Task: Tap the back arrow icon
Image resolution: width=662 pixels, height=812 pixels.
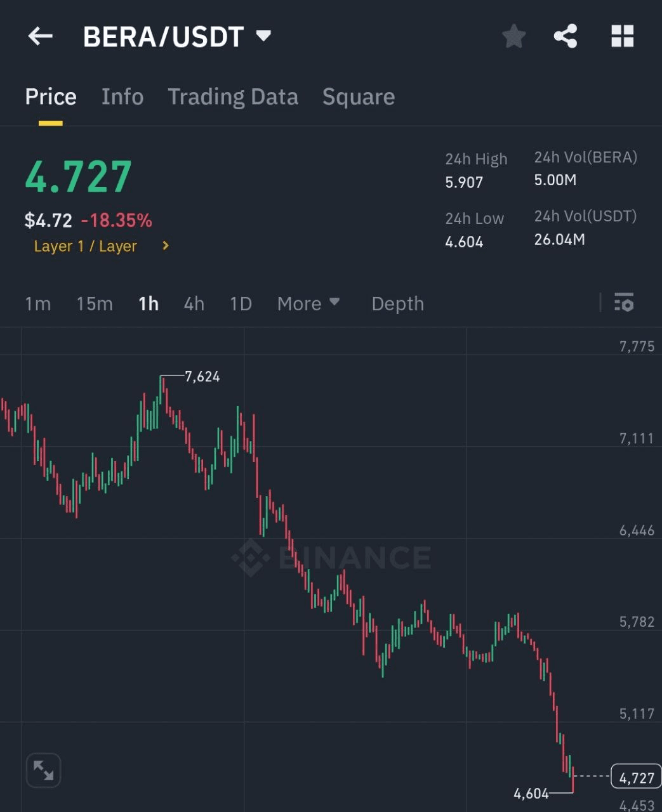Action: [x=40, y=36]
